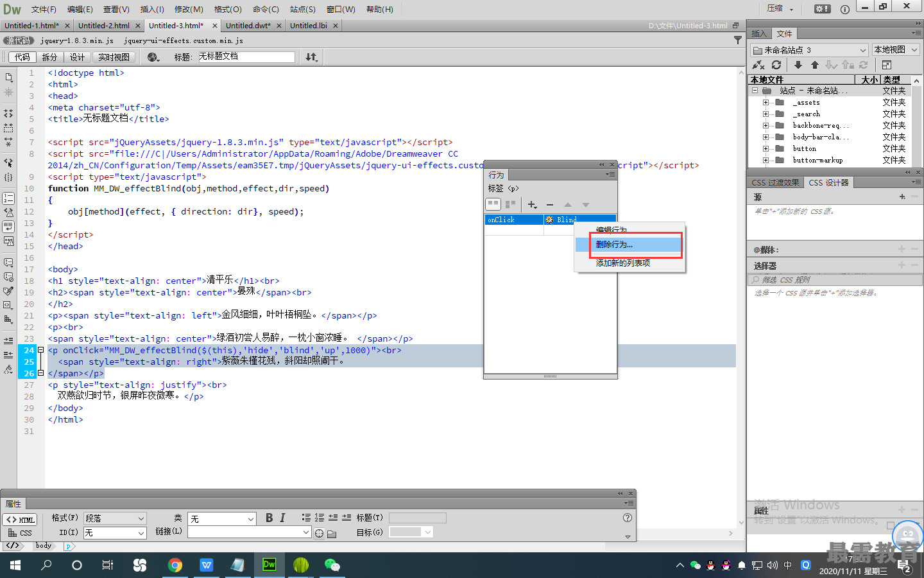
Task: Click the balance braces icon
Action: [x=8, y=177]
